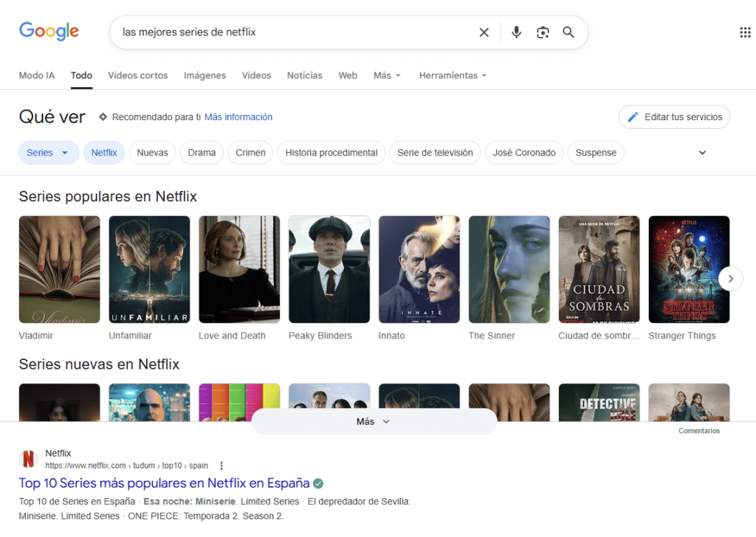Click the magnifying glass search icon

click(568, 32)
